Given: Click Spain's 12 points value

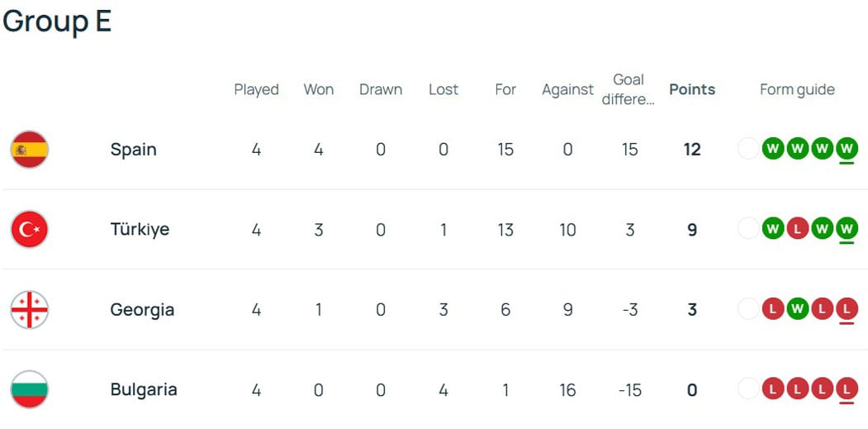Looking at the screenshot, I should click(692, 150).
